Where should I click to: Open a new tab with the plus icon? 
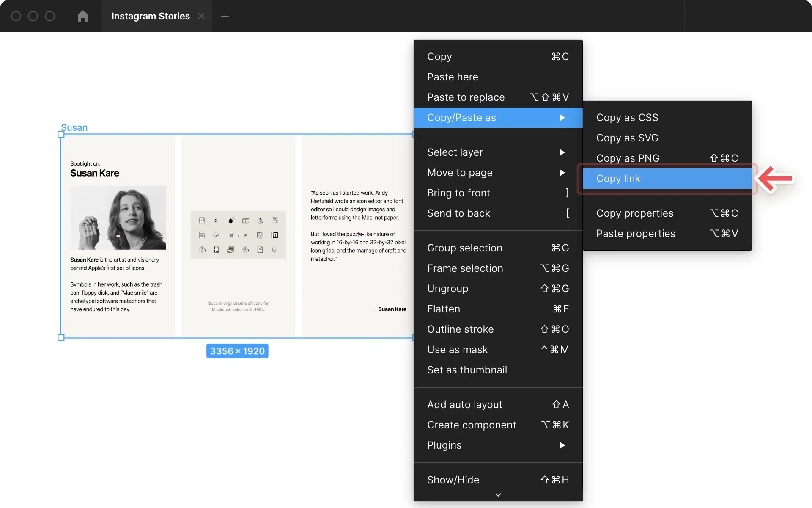click(x=225, y=16)
